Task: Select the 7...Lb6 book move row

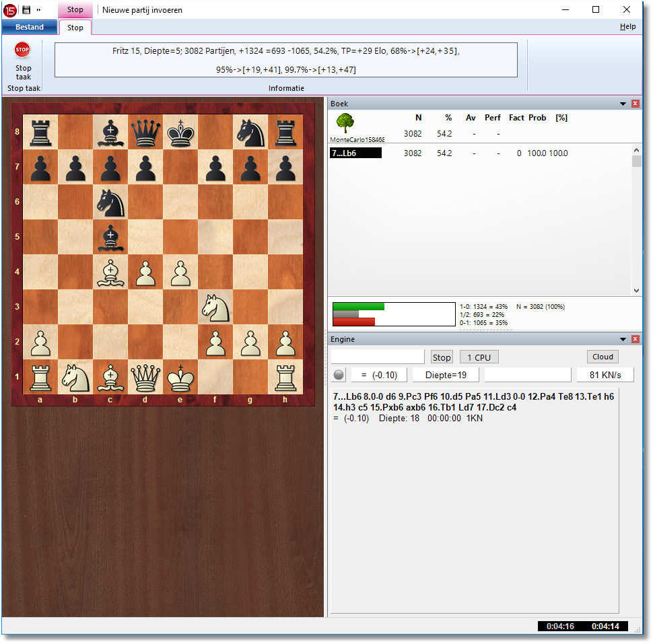Action: [x=355, y=153]
